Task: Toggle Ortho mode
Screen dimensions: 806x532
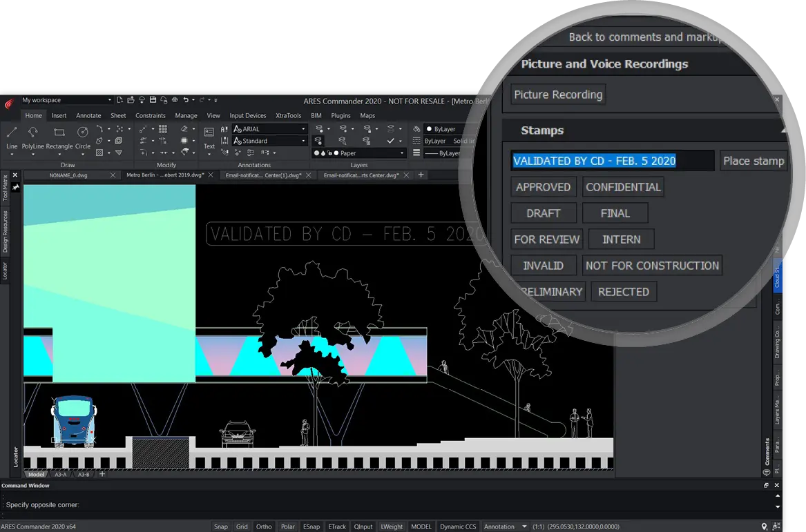Action: (264, 526)
